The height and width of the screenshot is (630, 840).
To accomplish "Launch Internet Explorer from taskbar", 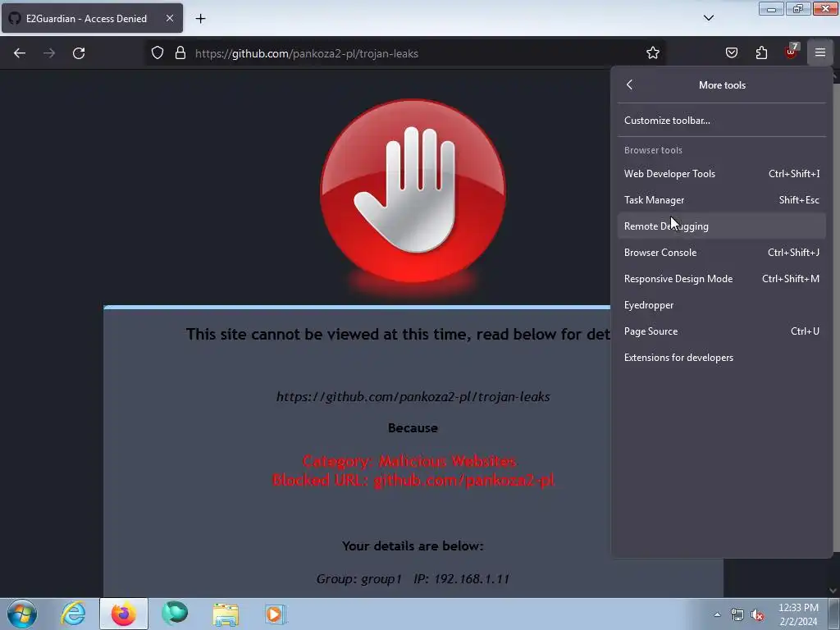I will (73, 614).
